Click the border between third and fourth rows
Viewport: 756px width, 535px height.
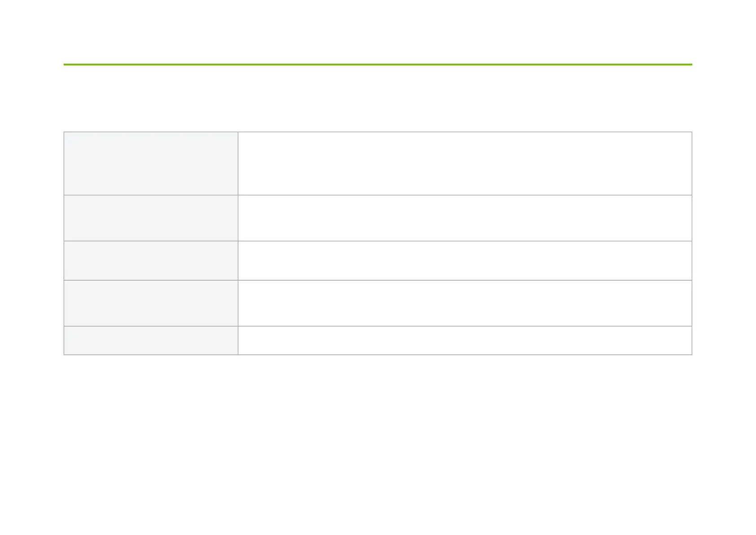tap(378, 280)
